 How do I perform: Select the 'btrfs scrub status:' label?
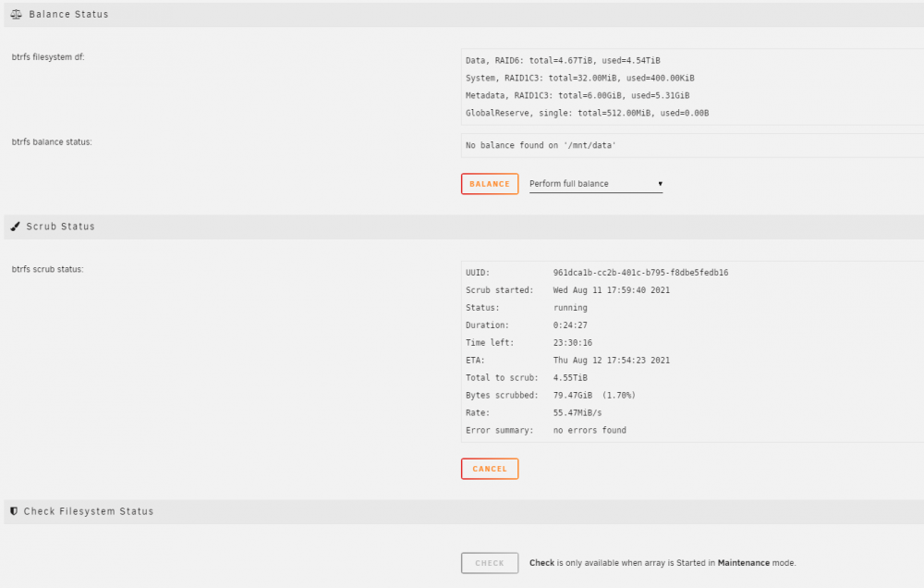pyautogui.click(x=48, y=270)
